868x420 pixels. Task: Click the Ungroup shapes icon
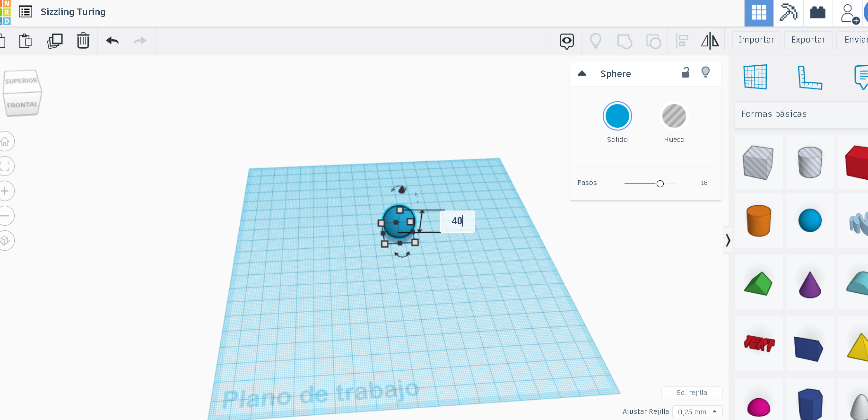coord(653,42)
